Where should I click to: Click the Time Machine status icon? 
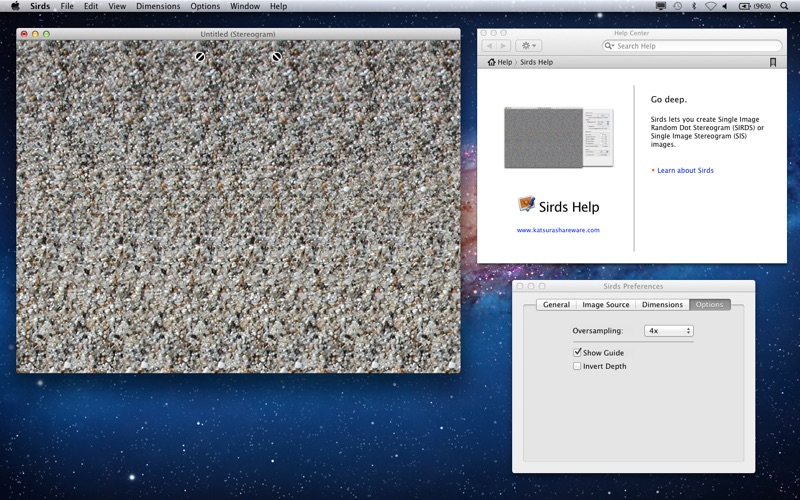pos(677,6)
